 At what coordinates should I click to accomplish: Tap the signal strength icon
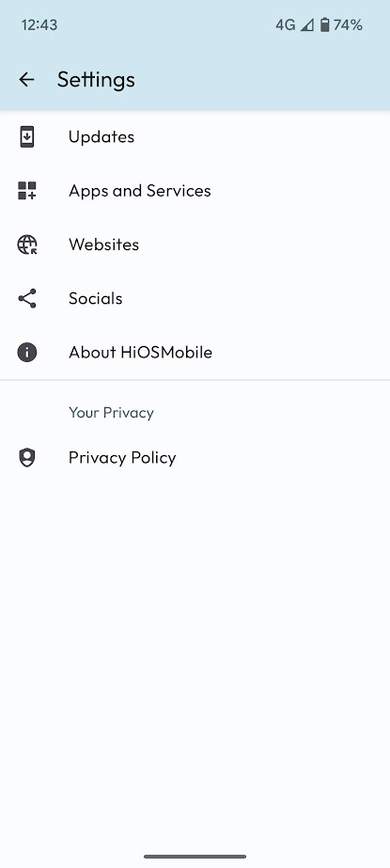[x=306, y=24]
